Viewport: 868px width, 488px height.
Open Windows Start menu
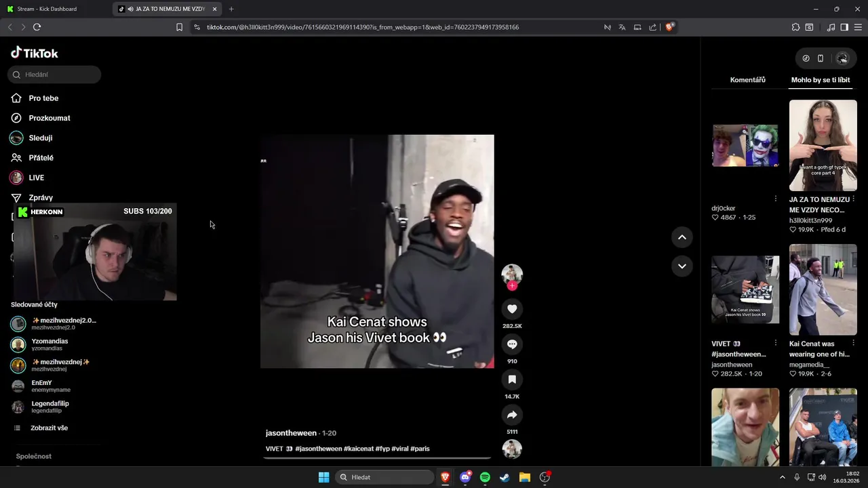[x=323, y=477]
